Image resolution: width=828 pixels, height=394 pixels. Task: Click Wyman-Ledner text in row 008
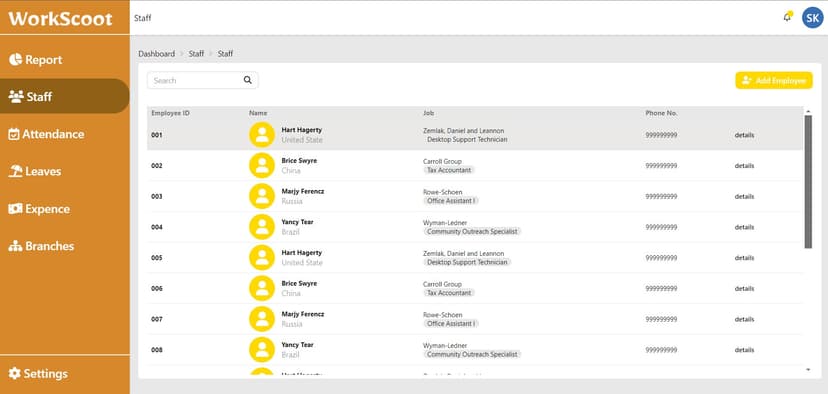[445, 345]
